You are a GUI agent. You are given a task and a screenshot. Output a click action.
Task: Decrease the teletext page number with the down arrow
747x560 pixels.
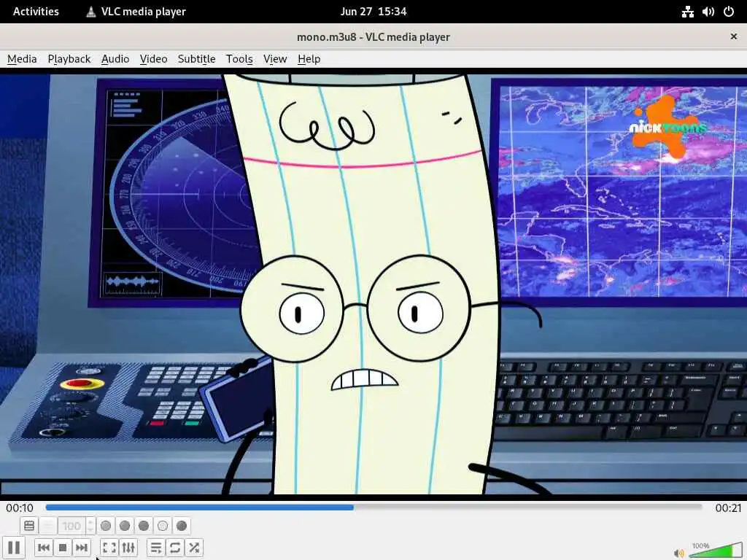[90, 530]
